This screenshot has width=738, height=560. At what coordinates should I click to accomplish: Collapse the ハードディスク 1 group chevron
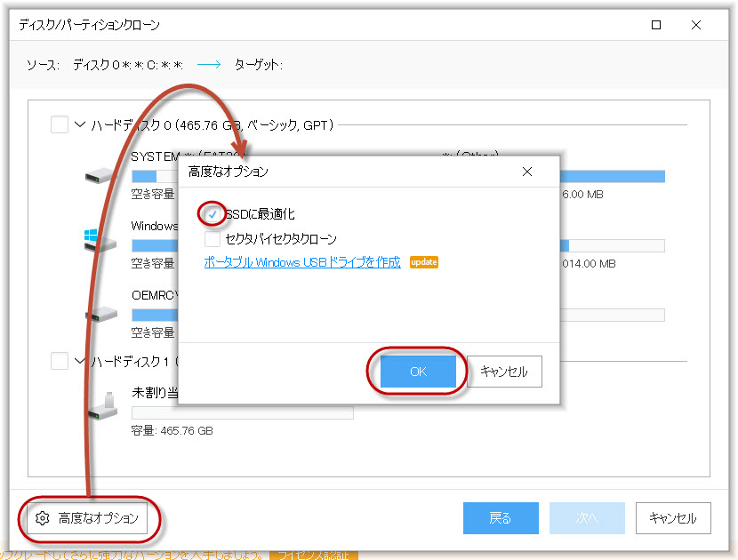click(x=80, y=361)
